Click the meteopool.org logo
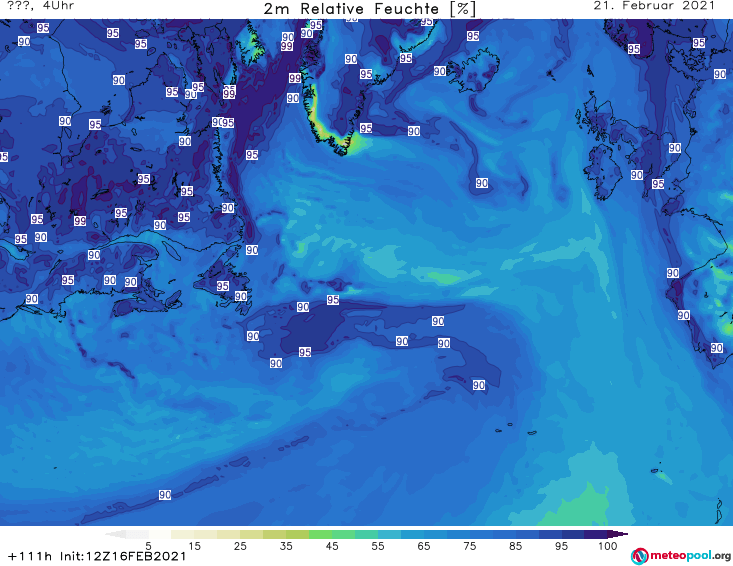The image size is (733, 566). point(681,556)
